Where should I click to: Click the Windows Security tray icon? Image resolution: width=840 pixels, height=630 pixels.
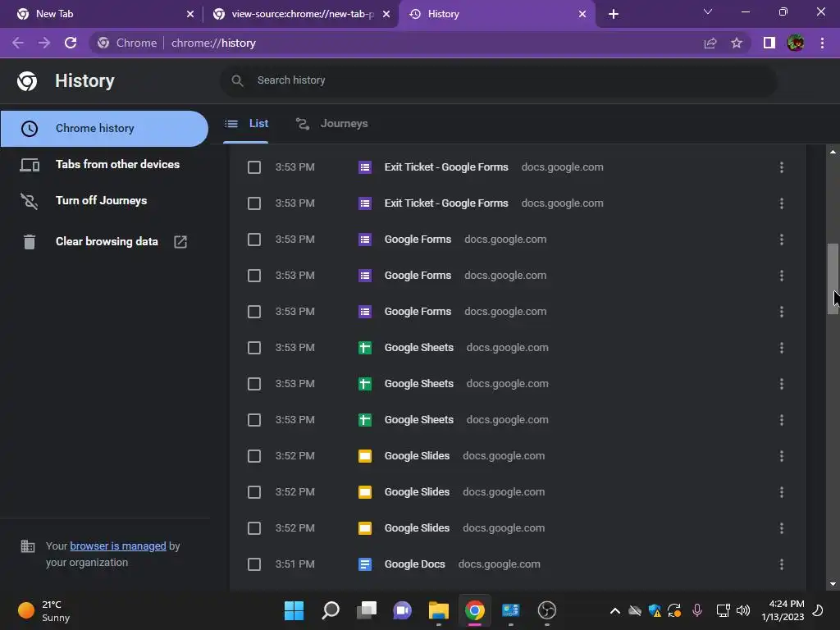pos(655,610)
